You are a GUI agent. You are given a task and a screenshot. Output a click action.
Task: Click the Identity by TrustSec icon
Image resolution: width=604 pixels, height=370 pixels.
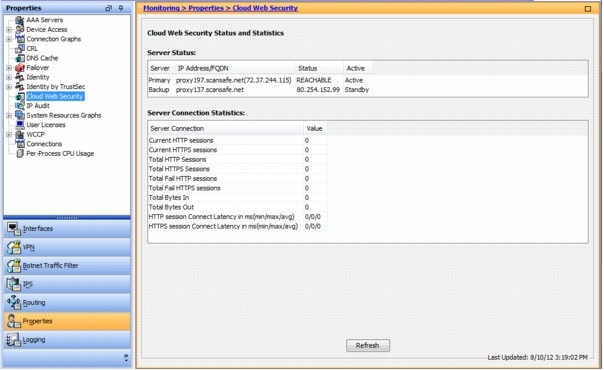(20, 87)
